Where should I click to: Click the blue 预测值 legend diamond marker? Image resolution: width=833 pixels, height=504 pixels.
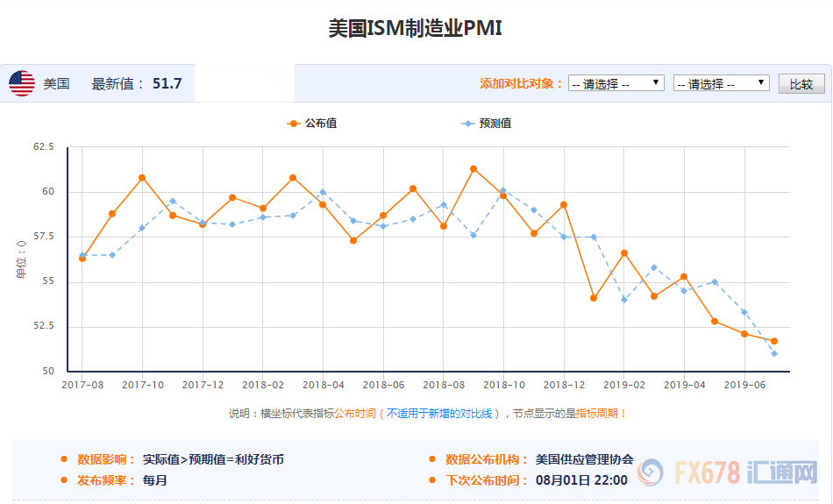[467, 124]
